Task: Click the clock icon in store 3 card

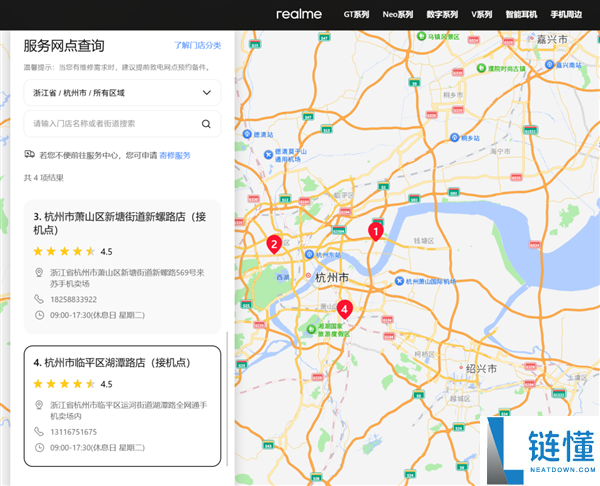Action: click(39, 315)
